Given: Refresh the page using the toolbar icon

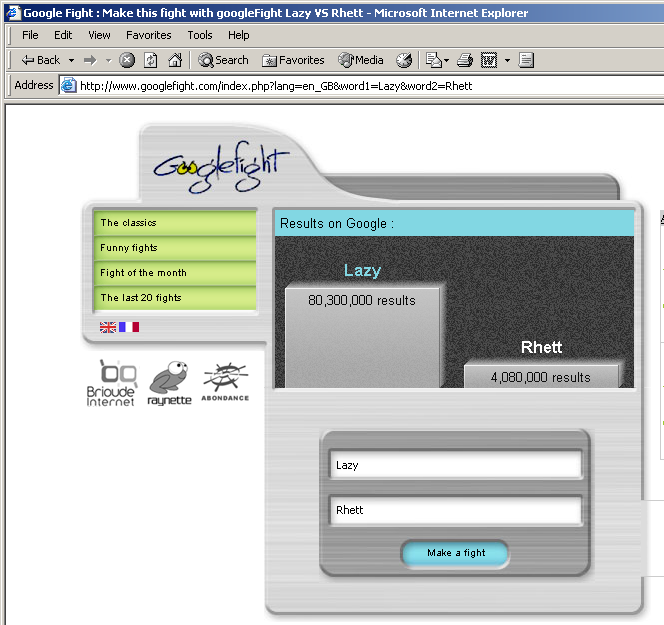Looking at the screenshot, I should [150, 60].
